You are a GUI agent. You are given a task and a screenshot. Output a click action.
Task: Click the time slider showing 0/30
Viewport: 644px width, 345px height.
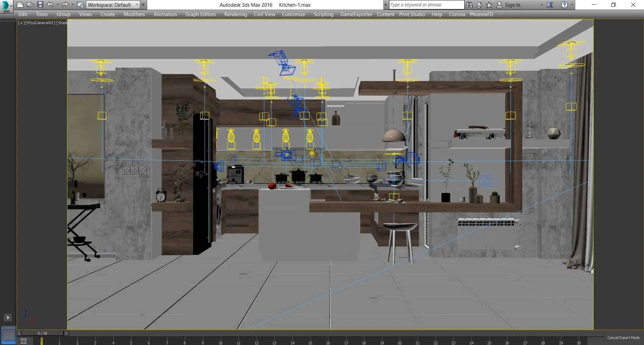[43, 333]
